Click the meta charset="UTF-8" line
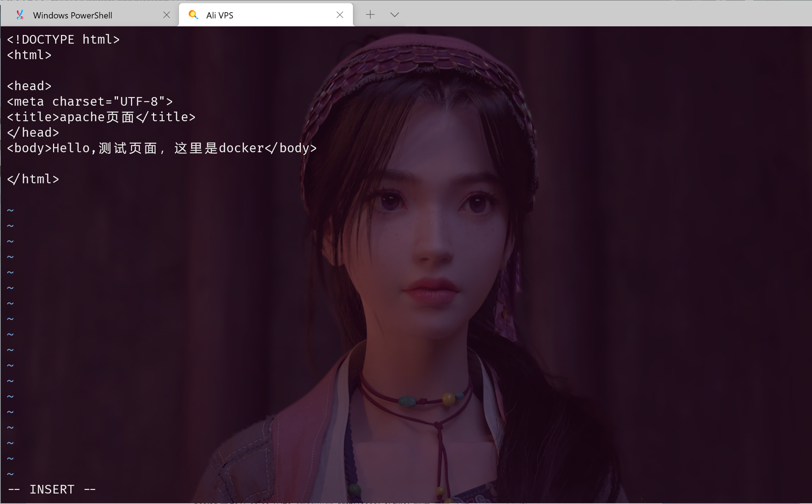Image resolution: width=812 pixels, height=504 pixels. tap(90, 101)
